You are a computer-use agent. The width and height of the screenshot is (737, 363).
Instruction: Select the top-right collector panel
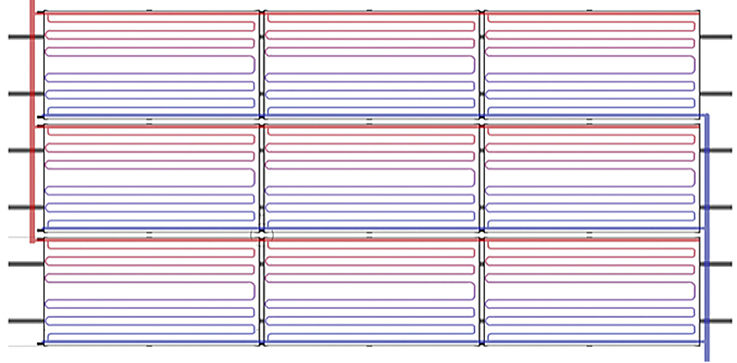tap(592, 64)
